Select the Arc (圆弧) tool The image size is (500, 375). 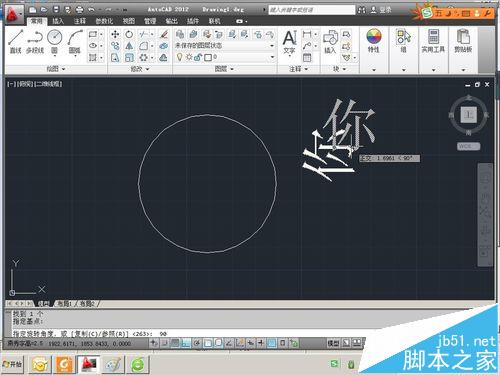click(75, 41)
